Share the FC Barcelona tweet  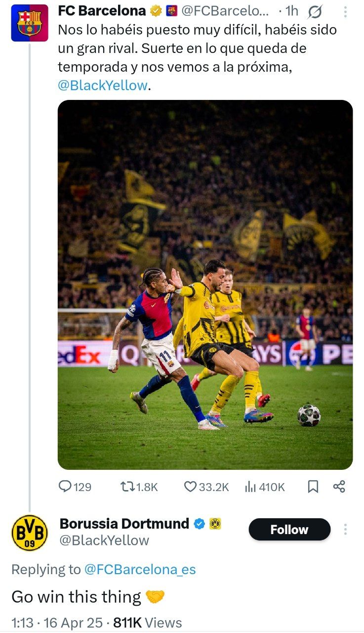(339, 487)
